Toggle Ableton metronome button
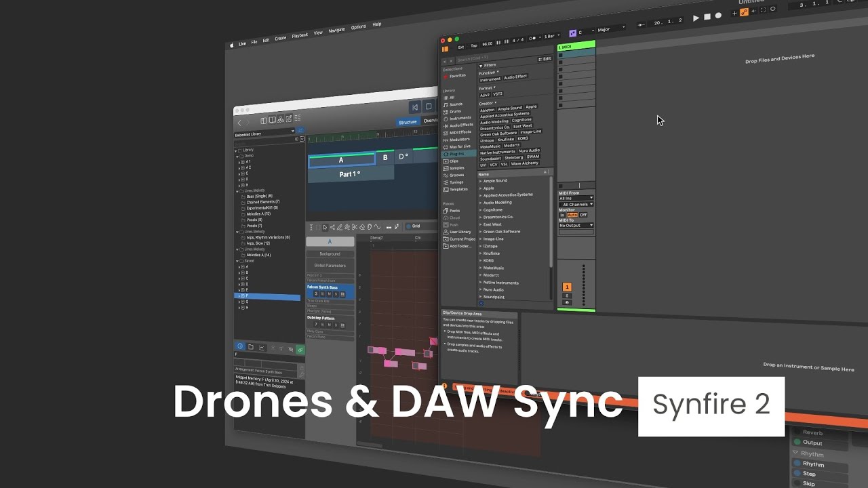The image size is (868, 488). click(533, 38)
